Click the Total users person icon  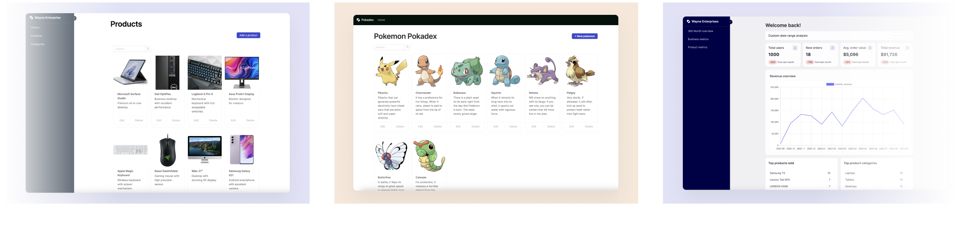pyautogui.click(x=795, y=48)
